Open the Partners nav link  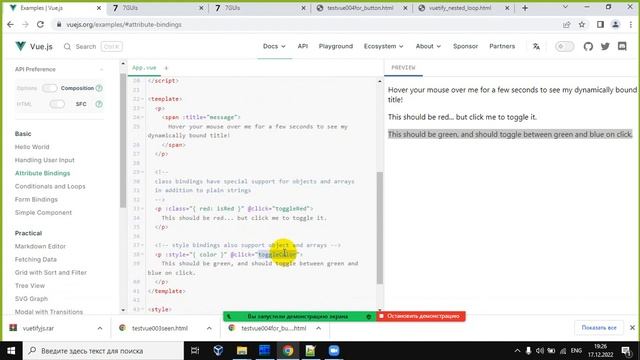(x=502, y=47)
